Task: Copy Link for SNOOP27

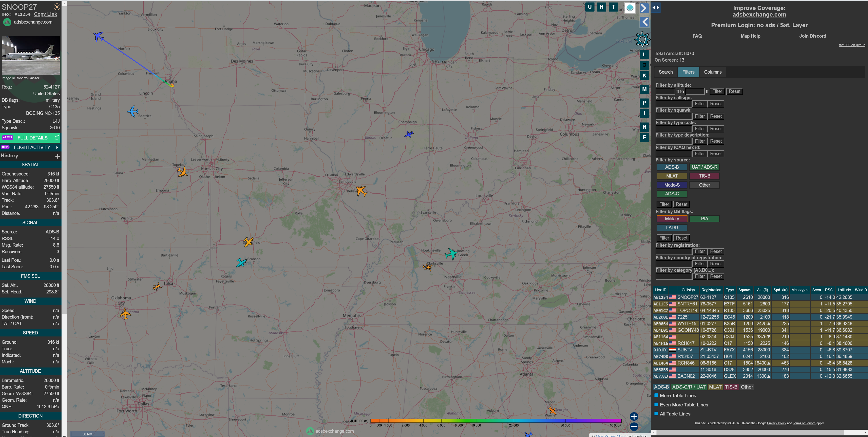Action: click(x=45, y=14)
